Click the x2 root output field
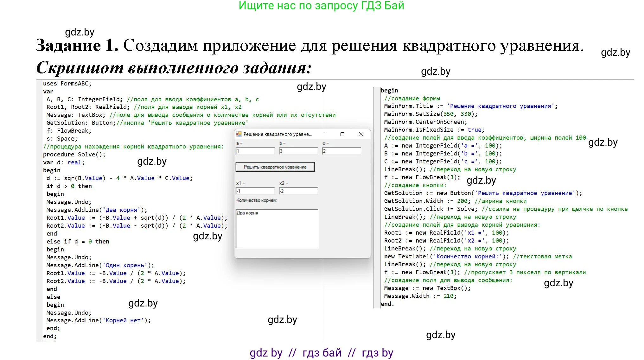 (x=298, y=191)
